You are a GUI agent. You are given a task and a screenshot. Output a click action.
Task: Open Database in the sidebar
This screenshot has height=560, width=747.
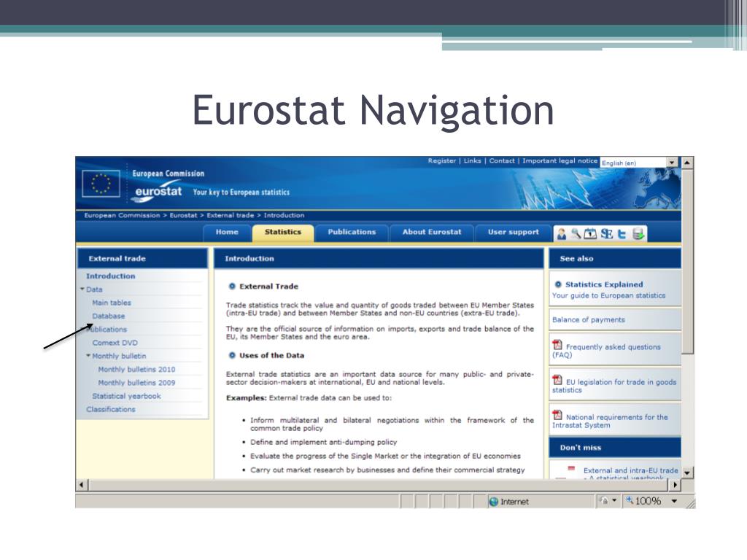pyautogui.click(x=108, y=316)
